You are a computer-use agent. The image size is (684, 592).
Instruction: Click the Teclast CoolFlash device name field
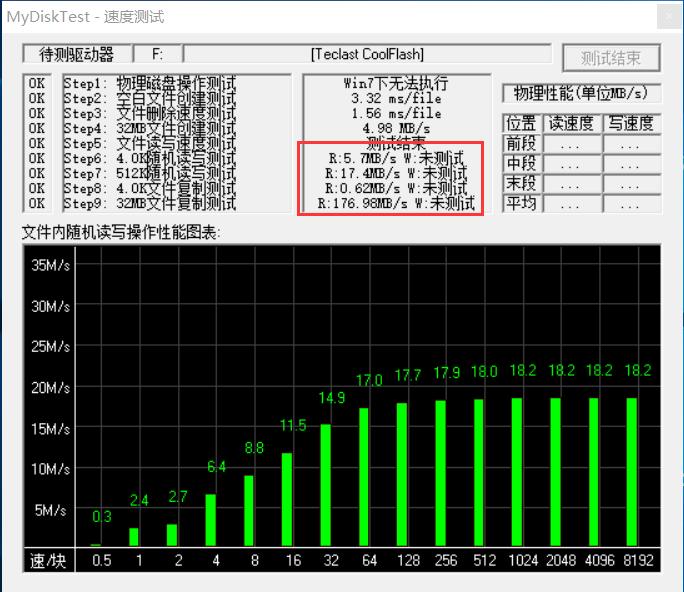click(367, 54)
